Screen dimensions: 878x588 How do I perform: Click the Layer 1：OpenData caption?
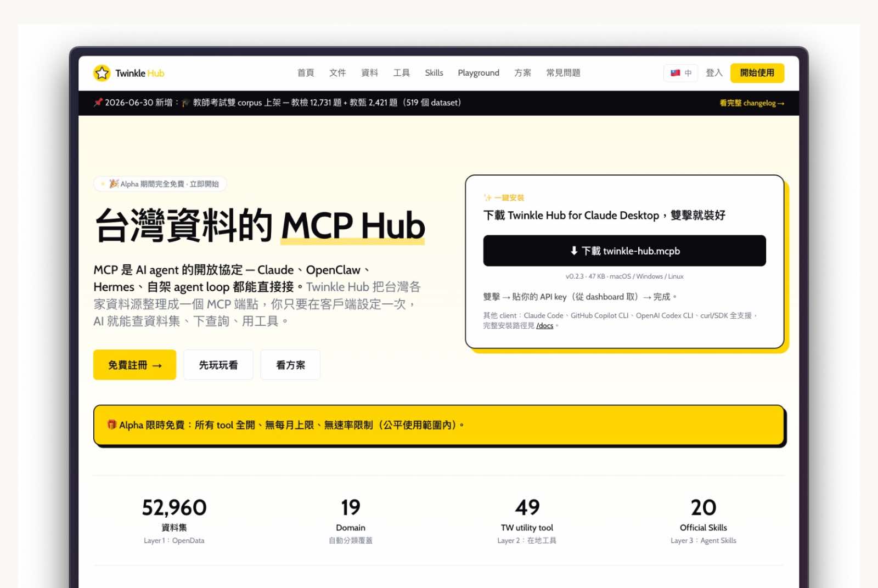click(x=174, y=541)
